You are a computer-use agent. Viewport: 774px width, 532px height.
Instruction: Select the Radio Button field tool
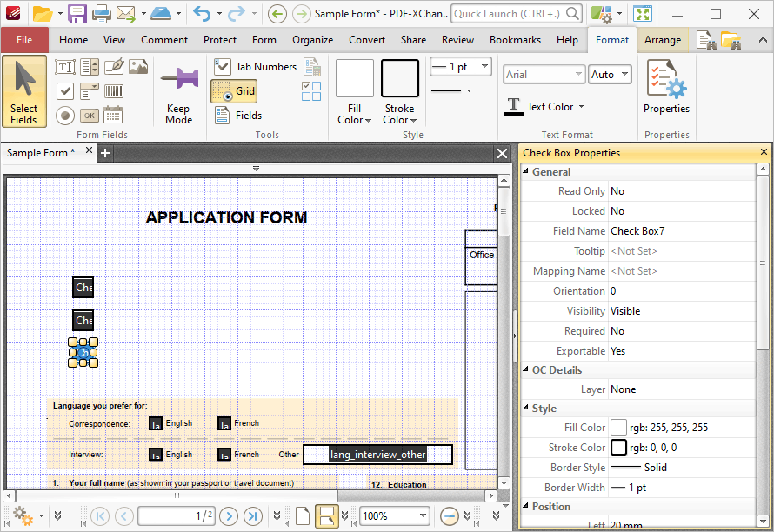click(x=65, y=116)
